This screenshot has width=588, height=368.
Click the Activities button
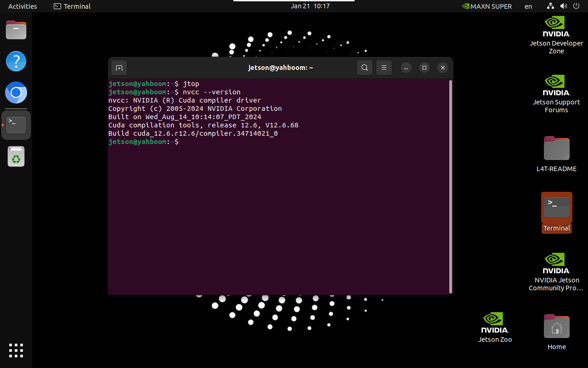click(x=23, y=6)
